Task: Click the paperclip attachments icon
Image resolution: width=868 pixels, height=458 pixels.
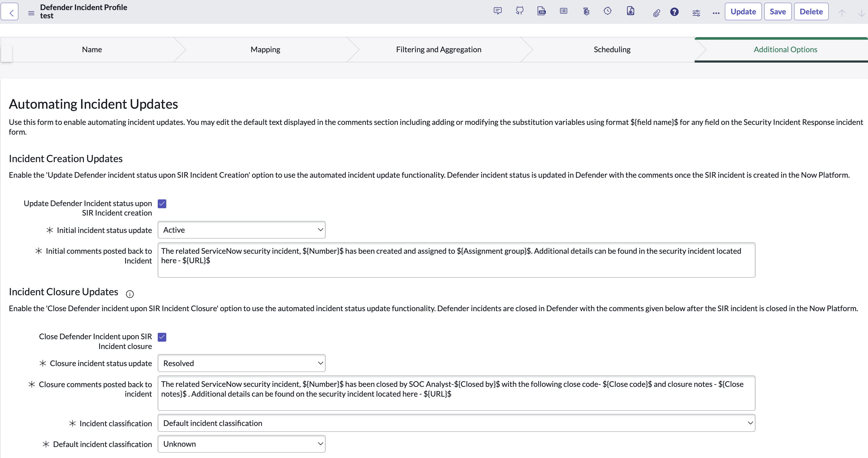Action: 656,13
